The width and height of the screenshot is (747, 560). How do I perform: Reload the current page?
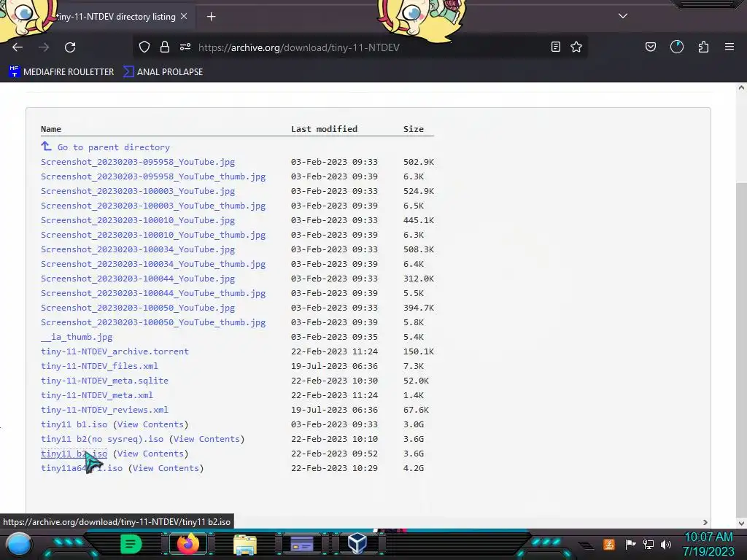(70, 47)
